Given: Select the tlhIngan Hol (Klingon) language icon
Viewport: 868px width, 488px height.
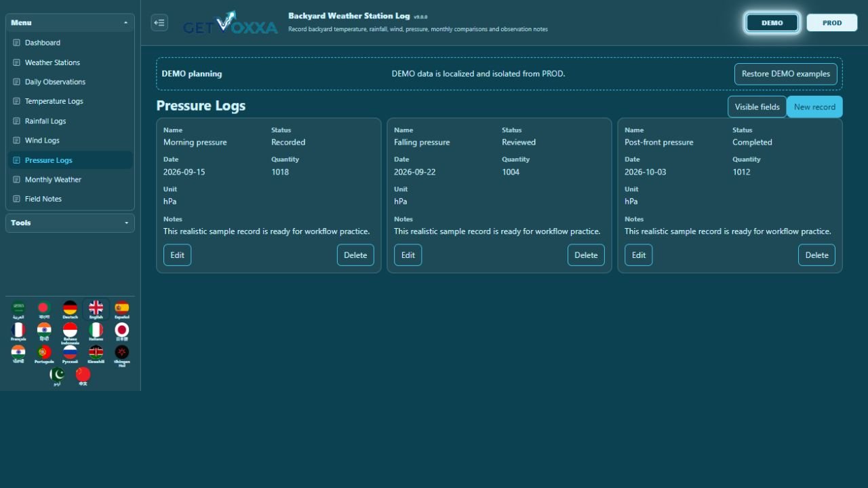Looking at the screenshot, I should click(121, 356).
